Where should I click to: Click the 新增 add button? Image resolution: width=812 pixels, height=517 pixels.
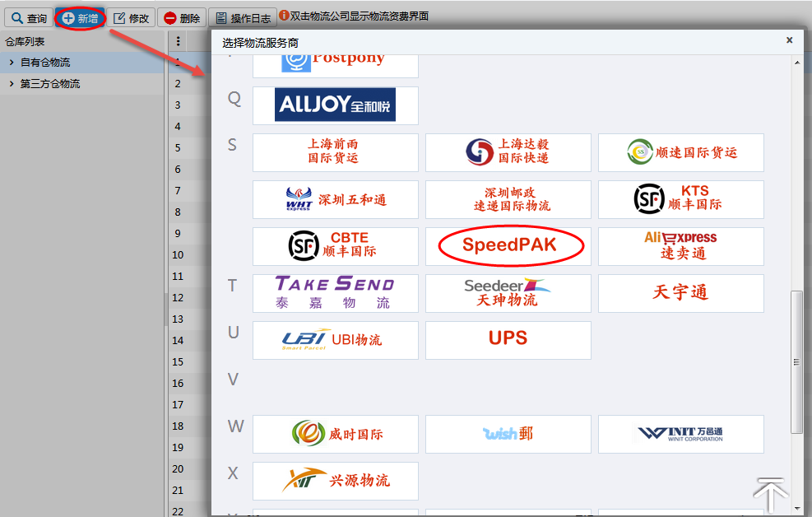coord(80,18)
